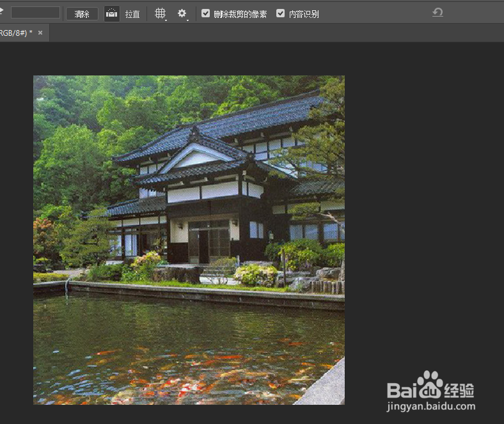Click the house photo on the canvas
The width and height of the screenshot is (504, 424).
point(189,240)
